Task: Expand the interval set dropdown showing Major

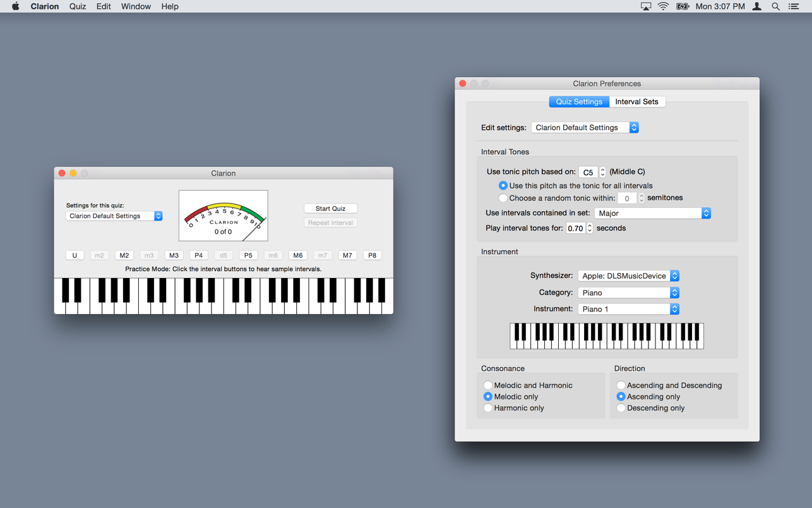Action: (652, 214)
